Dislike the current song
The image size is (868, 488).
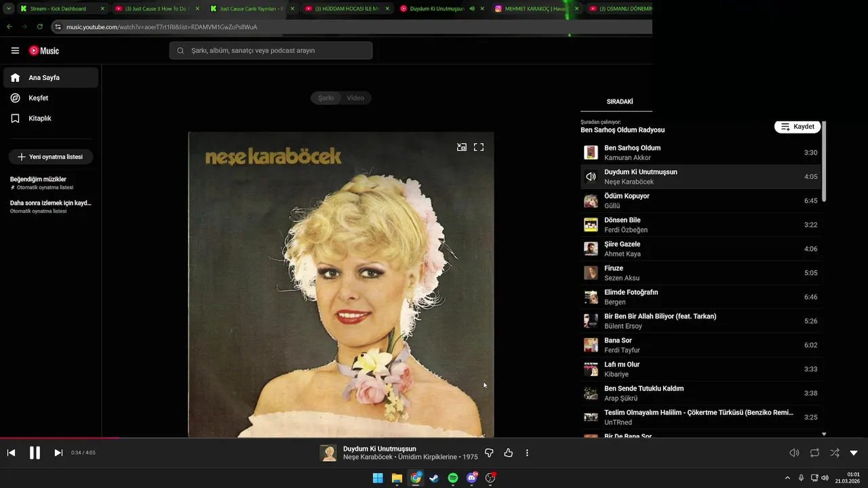[x=489, y=453]
